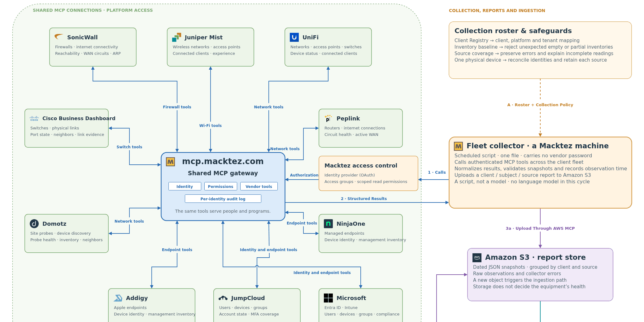Click "Managed endpoints" under NinjaOne

tap(344, 233)
